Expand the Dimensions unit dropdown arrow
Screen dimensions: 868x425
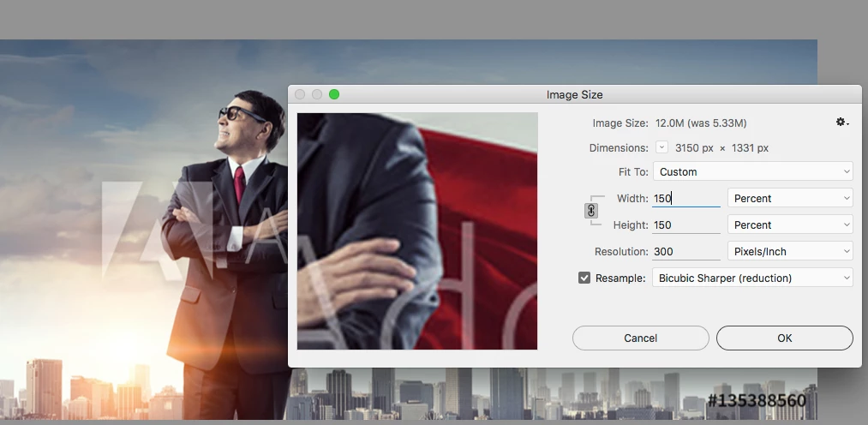pyautogui.click(x=661, y=147)
